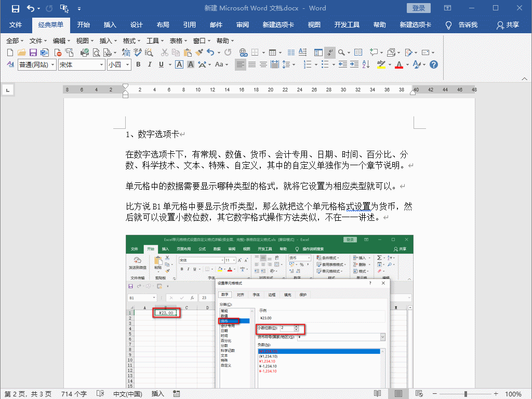Click the New blank document icon
Viewport: 532px width, 399px height.
tap(10, 52)
